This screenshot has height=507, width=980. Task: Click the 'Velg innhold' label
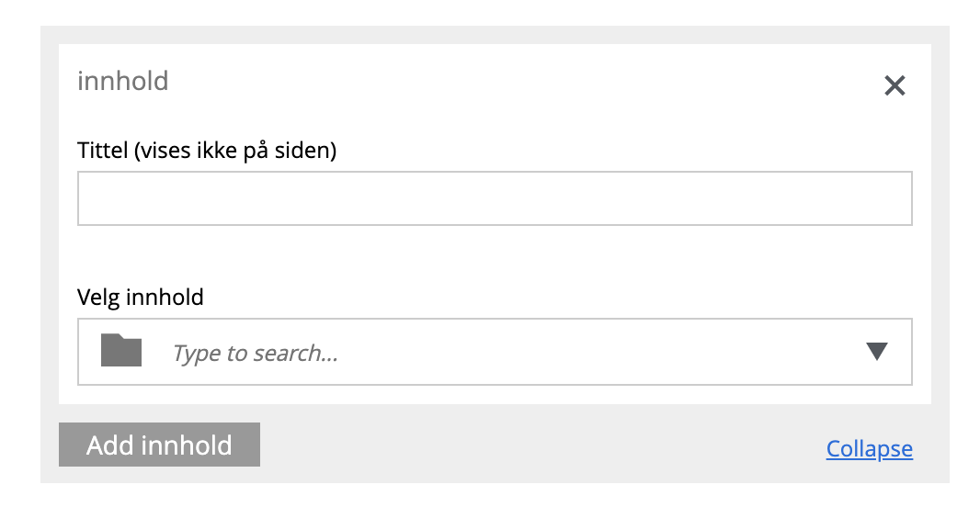[141, 298]
